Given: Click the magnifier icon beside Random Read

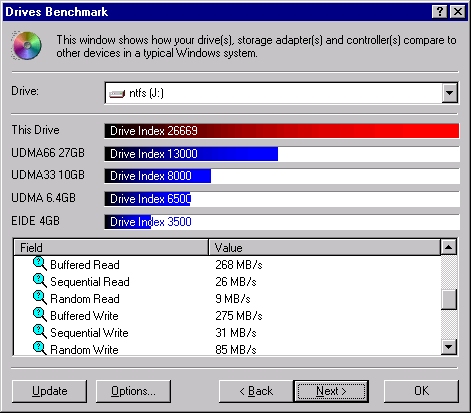Looking at the screenshot, I should (40, 298).
